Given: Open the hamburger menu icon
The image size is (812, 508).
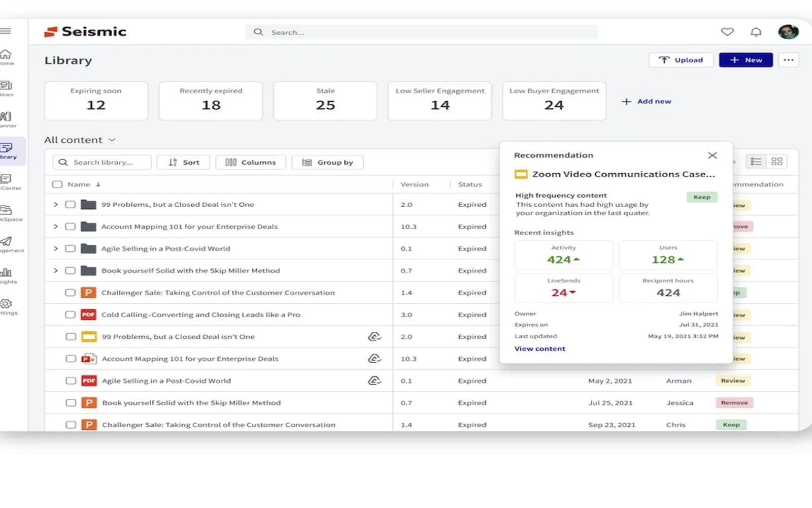Looking at the screenshot, I should pyautogui.click(x=6, y=31).
